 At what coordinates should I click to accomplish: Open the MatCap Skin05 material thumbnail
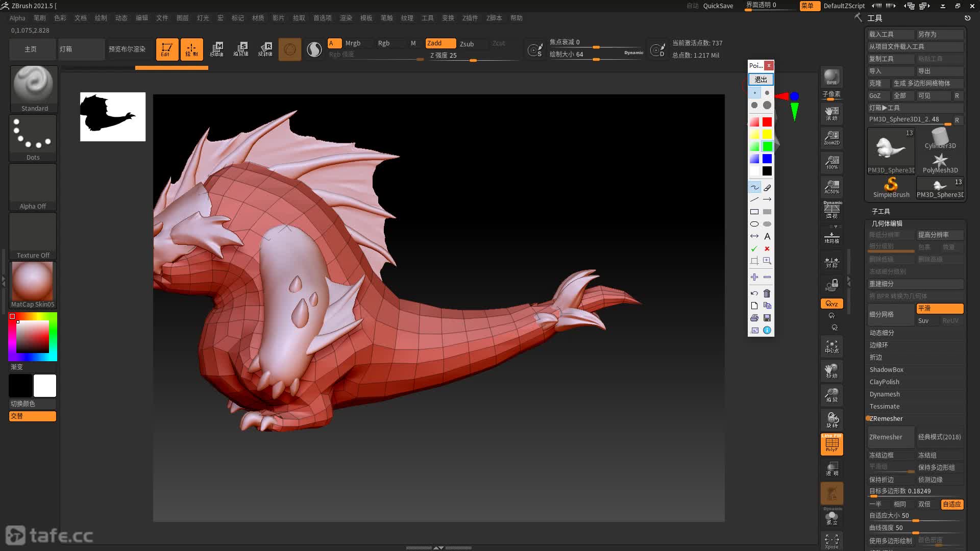(33, 285)
